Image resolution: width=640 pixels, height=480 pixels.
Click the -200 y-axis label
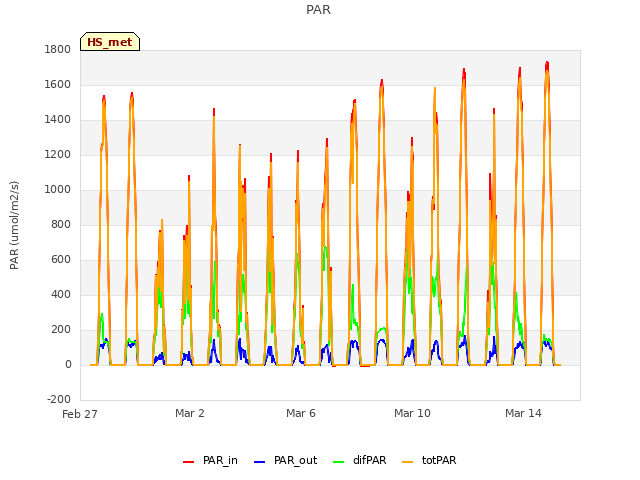[x=59, y=400]
